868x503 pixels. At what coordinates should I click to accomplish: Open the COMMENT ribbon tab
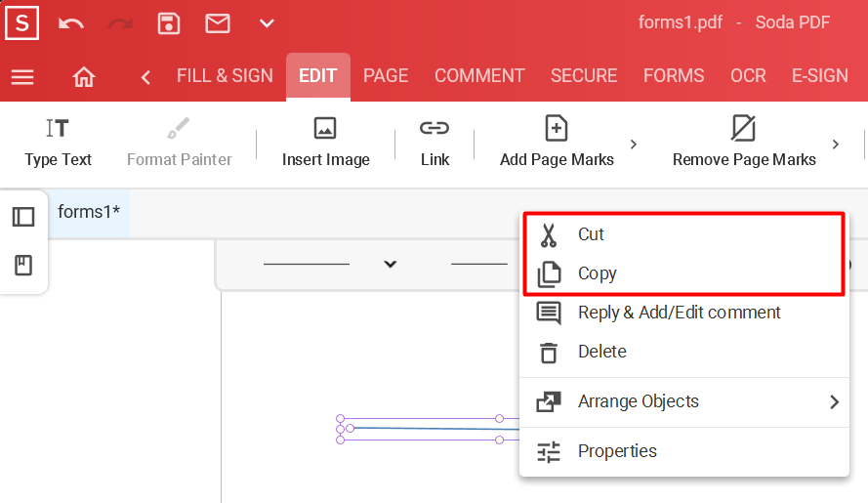coord(479,76)
